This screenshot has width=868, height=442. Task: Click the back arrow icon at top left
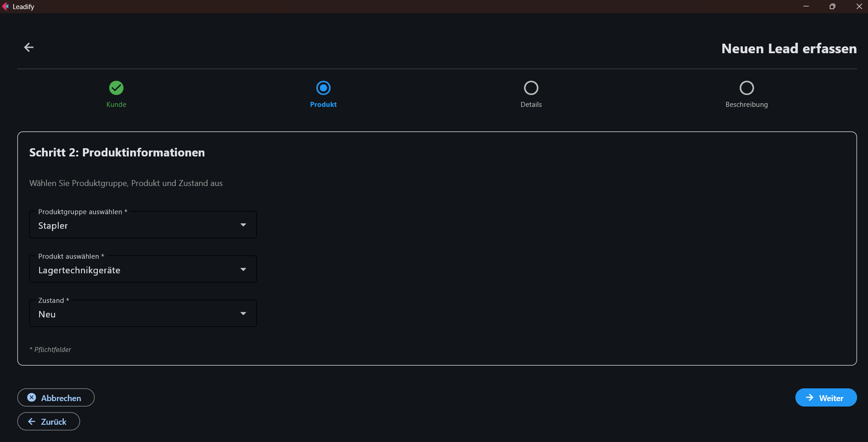click(29, 47)
